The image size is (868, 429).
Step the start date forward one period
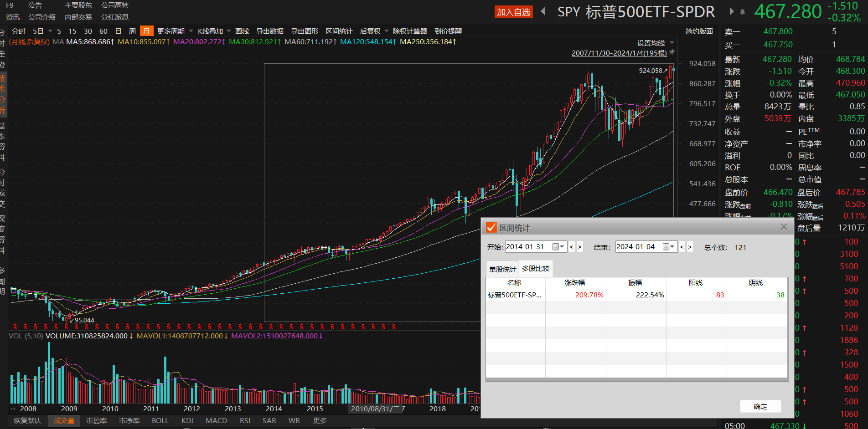(579, 247)
